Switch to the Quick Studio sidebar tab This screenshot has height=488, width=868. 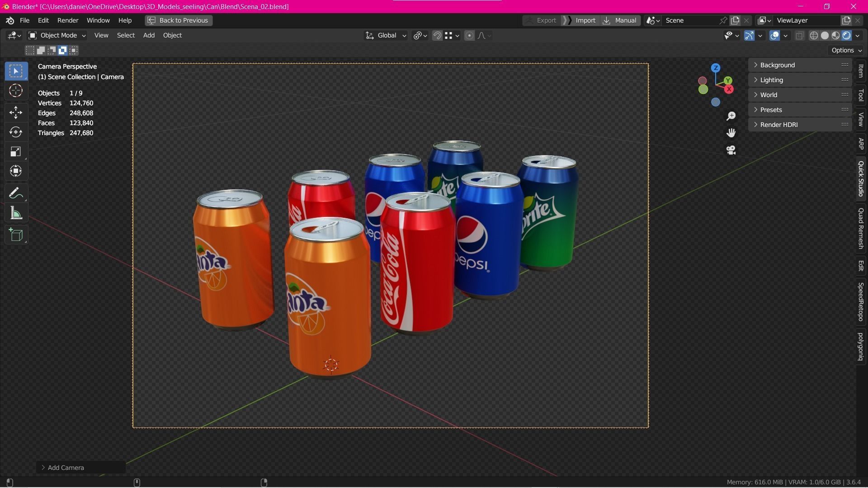click(x=861, y=179)
